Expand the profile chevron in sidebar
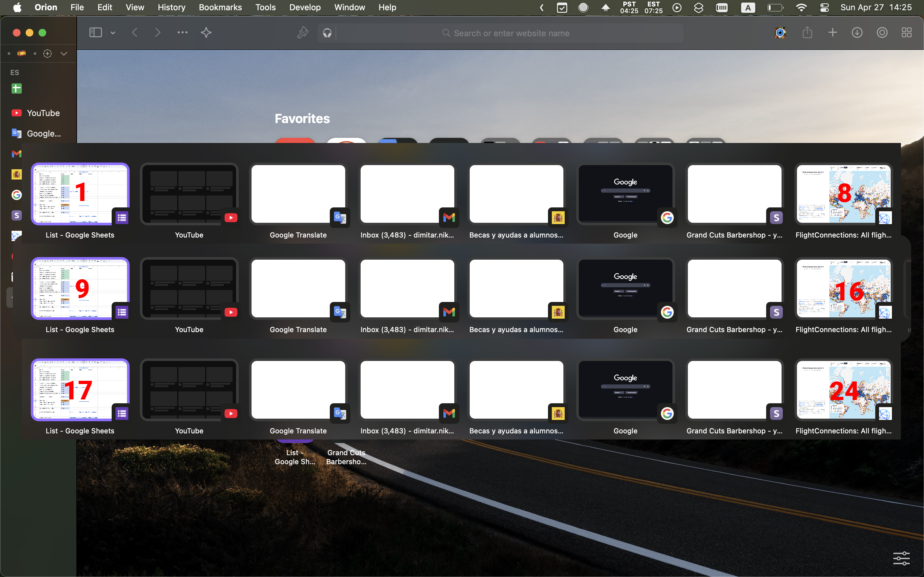This screenshot has height=577, width=924. (64, 54)
